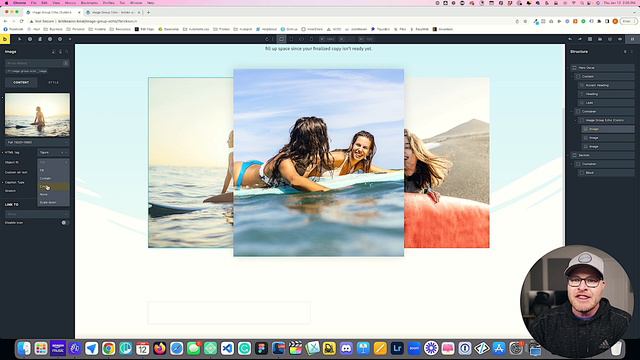The image size is (640, 360).
Task: Choose Fill in object fit list
Action: pos(53,170)
